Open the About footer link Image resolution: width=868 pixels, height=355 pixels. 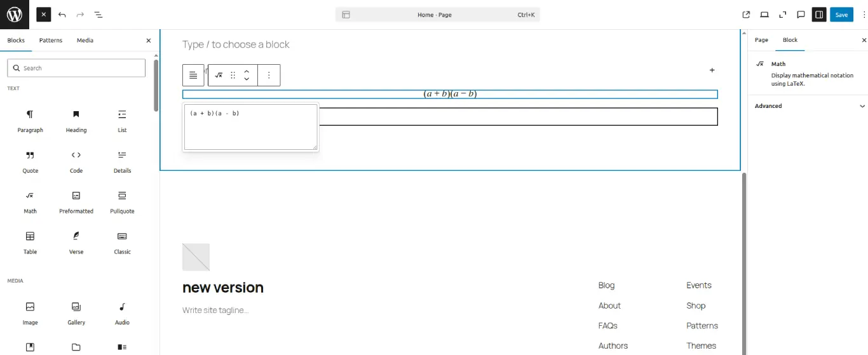click(609, 305)
